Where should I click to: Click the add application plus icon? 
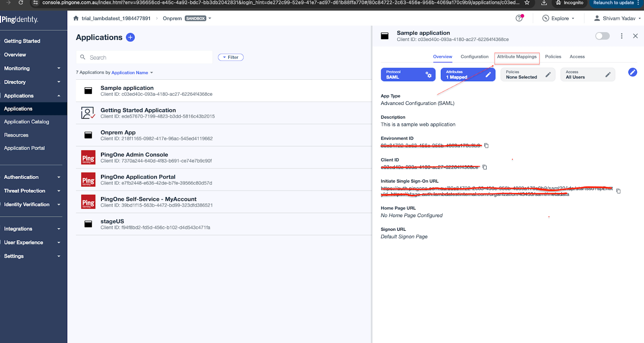130,37
